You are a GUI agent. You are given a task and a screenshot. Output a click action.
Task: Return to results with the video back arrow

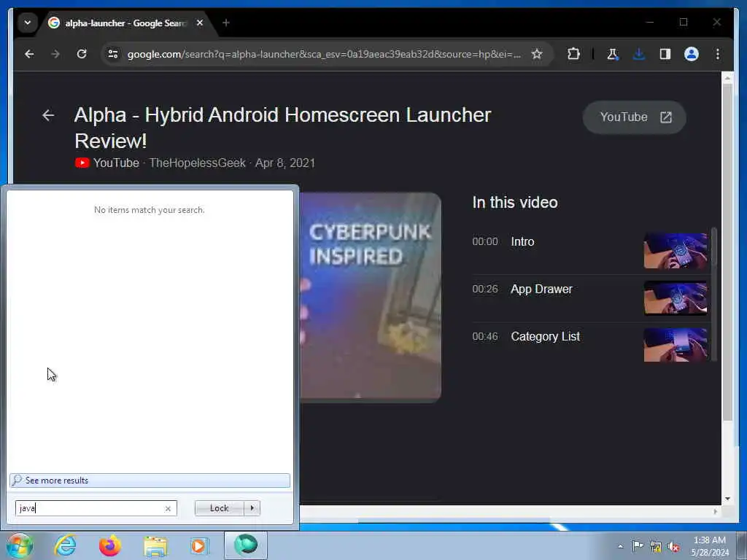click(48, 115)
